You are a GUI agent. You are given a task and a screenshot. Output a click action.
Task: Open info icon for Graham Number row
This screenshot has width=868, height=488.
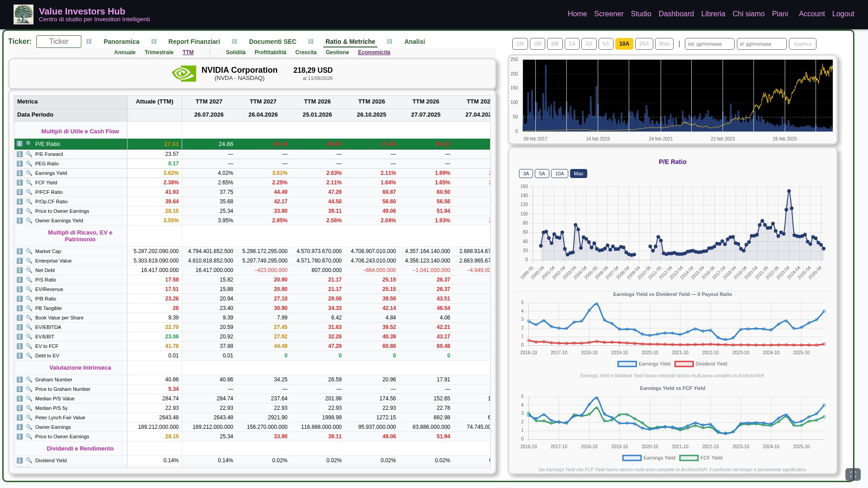[19, 380]
